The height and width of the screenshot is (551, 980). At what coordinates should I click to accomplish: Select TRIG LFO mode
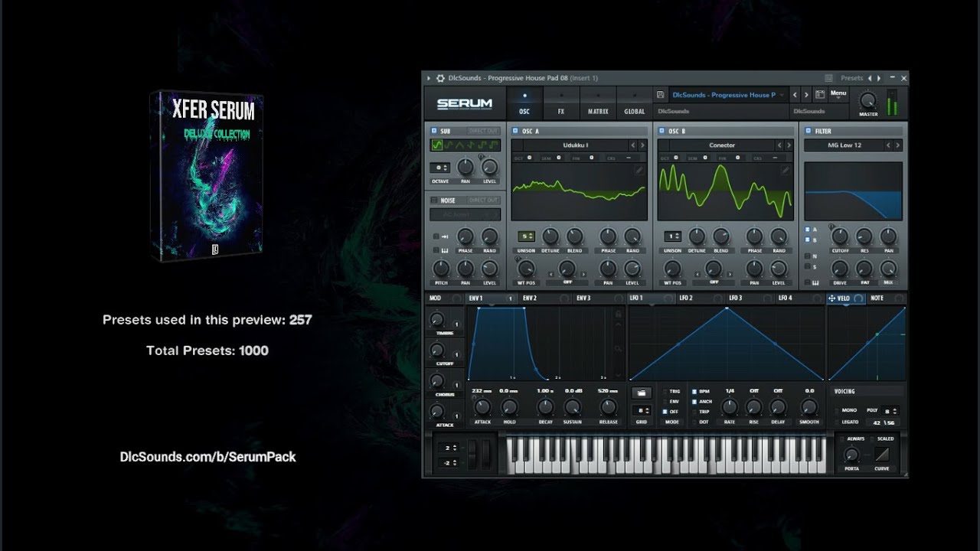tap(665, 391)
